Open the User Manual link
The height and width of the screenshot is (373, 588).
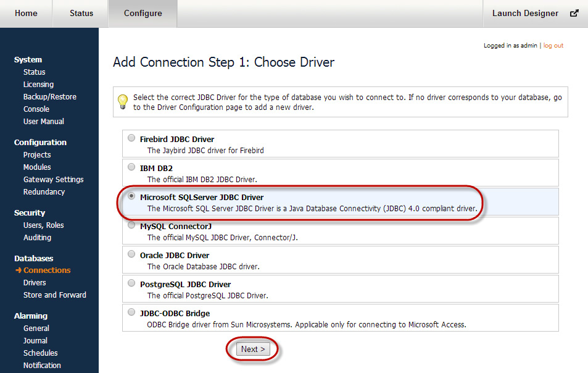[44, 122]
